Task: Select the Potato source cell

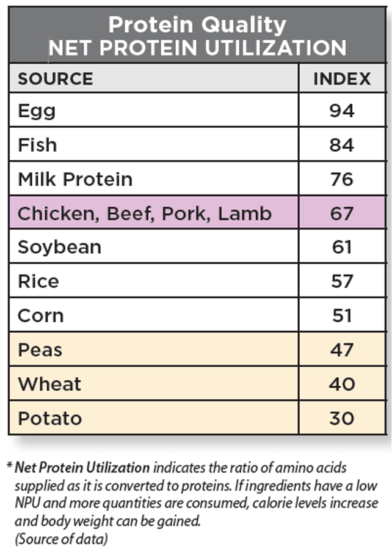Action: 49,418
